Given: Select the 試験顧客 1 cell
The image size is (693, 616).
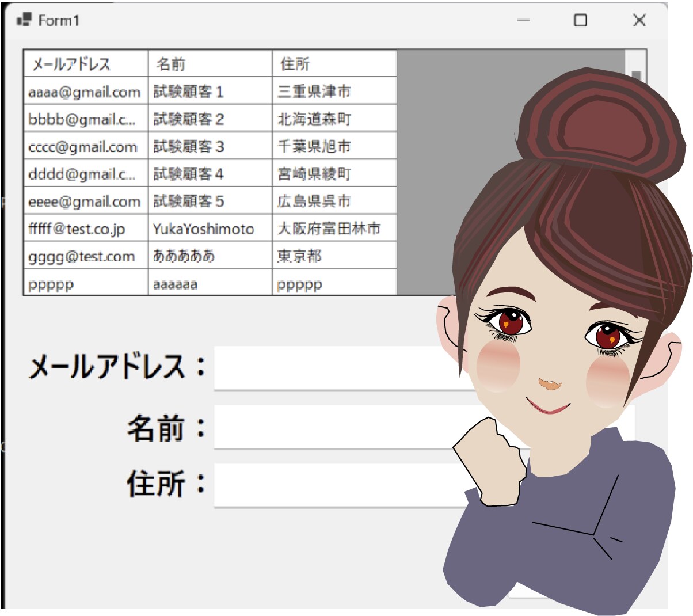Looking at the screenshot, I should tap(210, 91).
